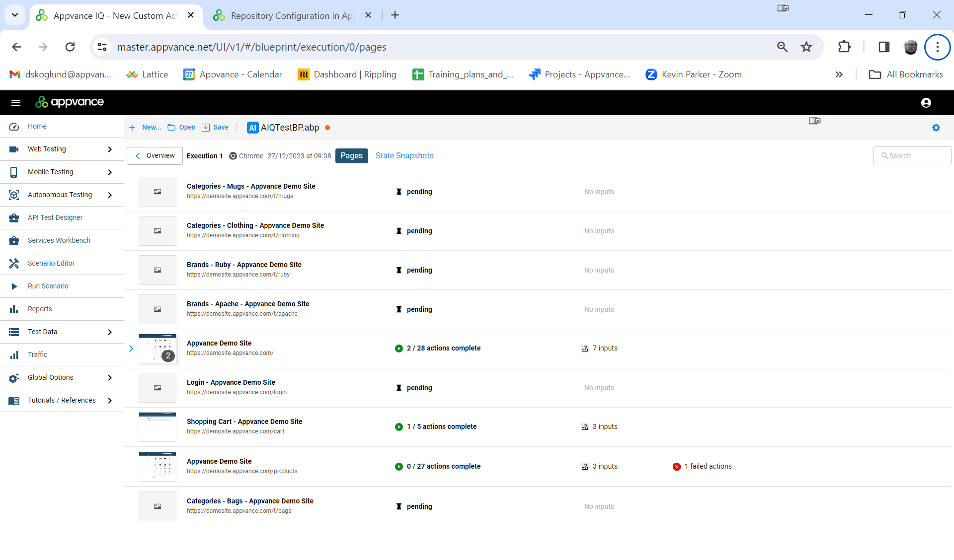Click the Web Testing camera icon

coord(14,149)
